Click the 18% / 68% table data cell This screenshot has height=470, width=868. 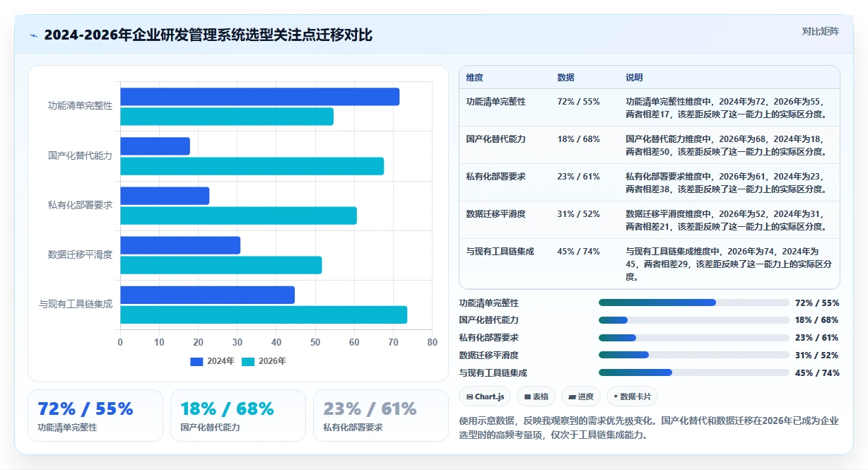coord(578,139)
